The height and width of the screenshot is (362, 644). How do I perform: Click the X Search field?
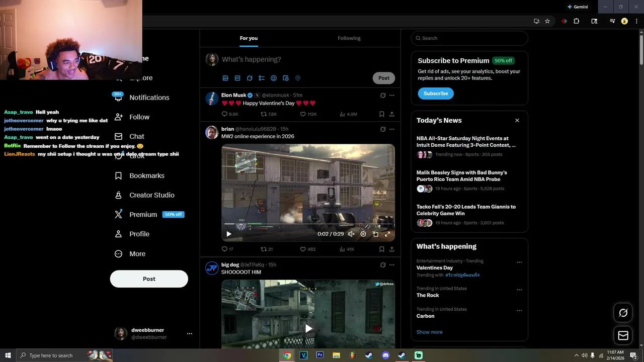[x=469, y=38]
